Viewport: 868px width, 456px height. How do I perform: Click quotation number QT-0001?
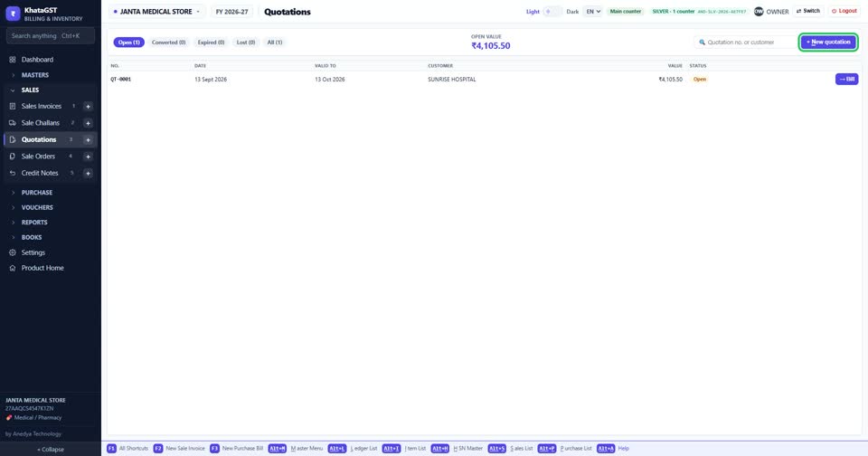tap(120, 80)
